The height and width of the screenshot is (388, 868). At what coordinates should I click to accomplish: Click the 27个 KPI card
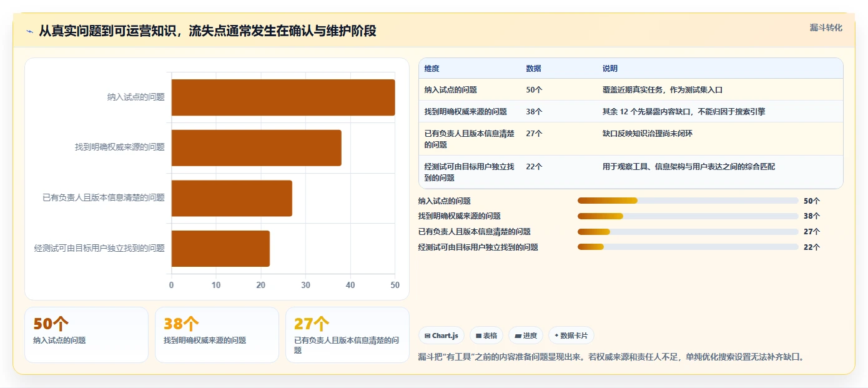347,335
